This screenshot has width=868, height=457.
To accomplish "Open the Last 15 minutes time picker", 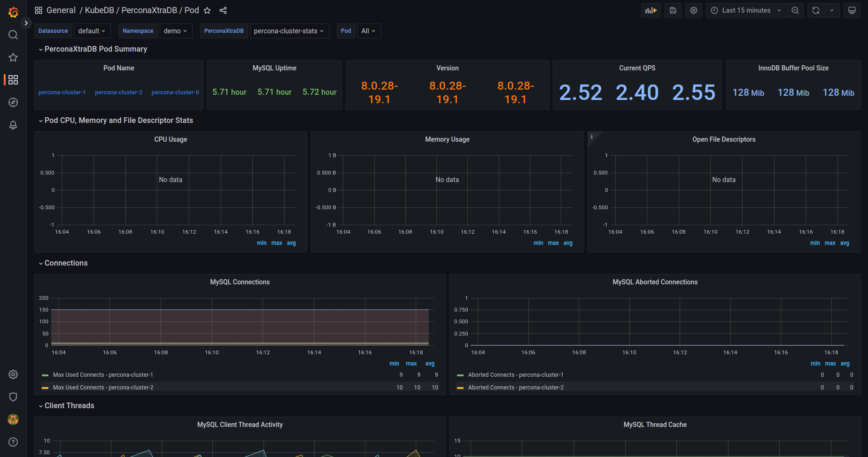I will (x=745, y=10).
